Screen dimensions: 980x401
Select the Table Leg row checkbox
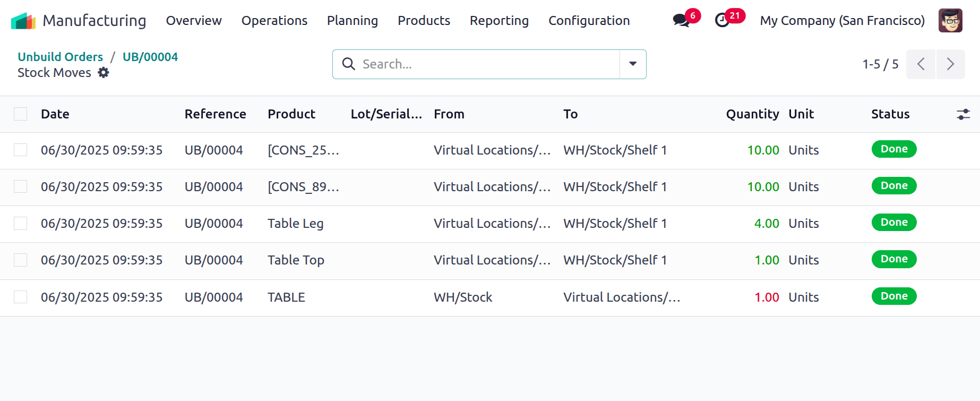click(20, 224)
